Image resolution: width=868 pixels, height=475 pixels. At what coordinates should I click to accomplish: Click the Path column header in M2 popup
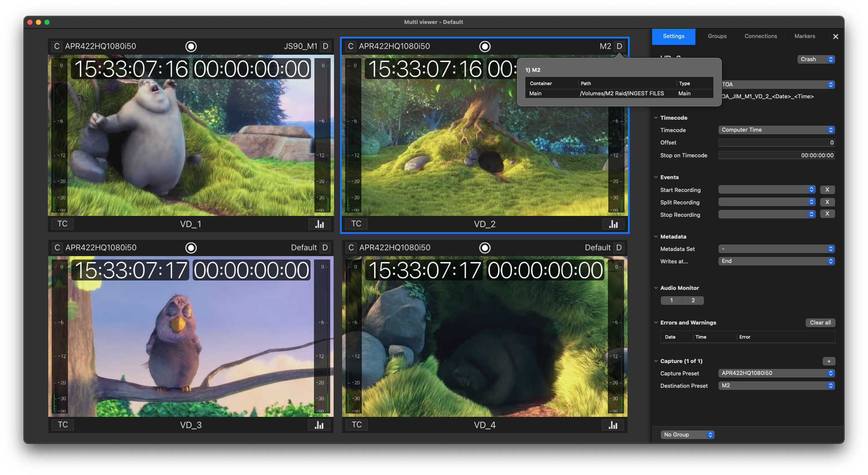tap(627, 83)
